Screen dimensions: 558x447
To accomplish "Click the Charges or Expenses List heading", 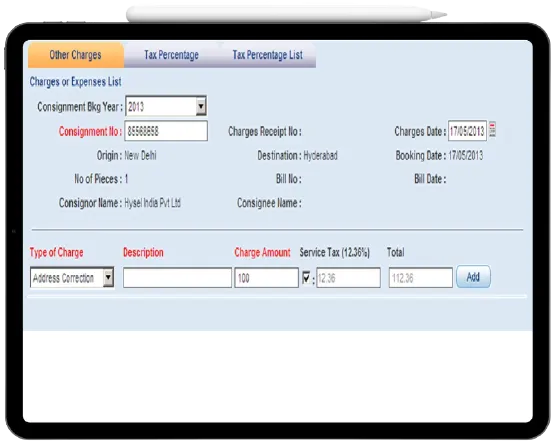I will 75,82.
